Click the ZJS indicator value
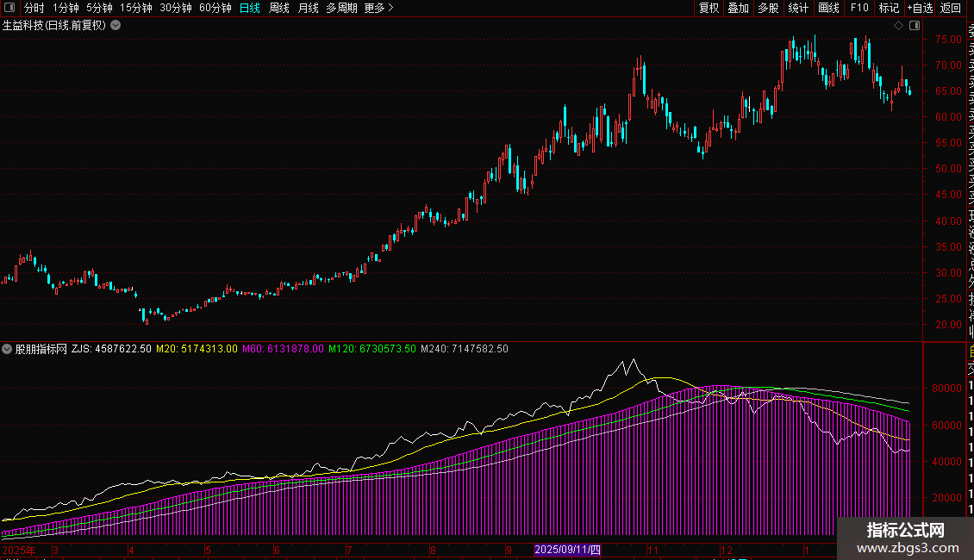Viewport: 974px width, 560px height. click(x=111, y=349)
